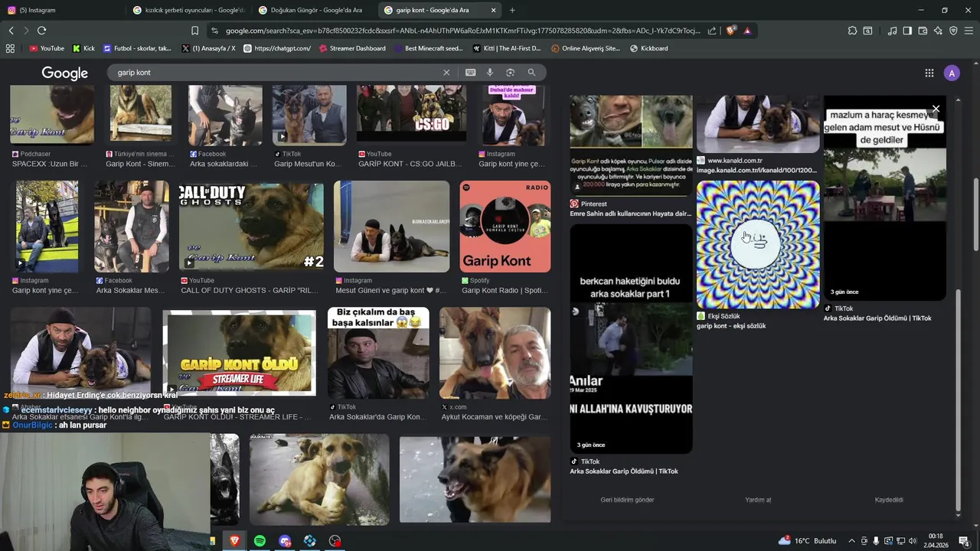Open Garip Kont Radio Spotify thumbnail
The image size is (980, 551).
[x=505, y=227]
